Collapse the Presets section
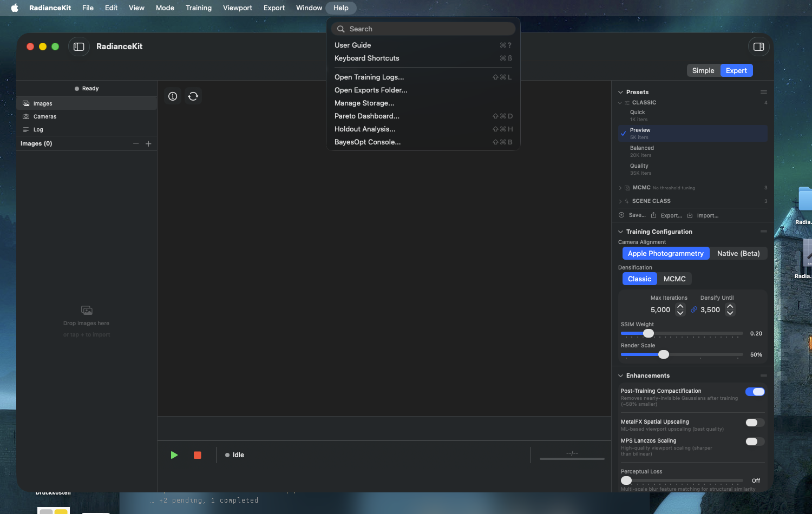 point(620,92)
